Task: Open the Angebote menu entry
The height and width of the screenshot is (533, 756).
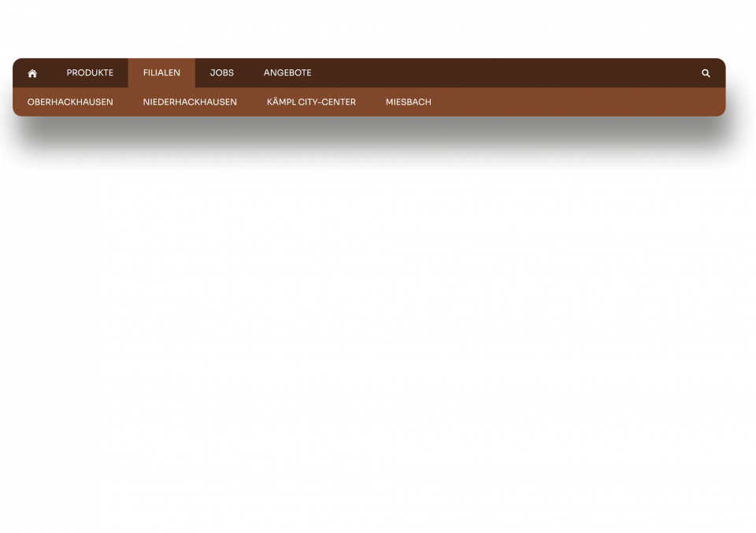Action: tap(287, 73)
